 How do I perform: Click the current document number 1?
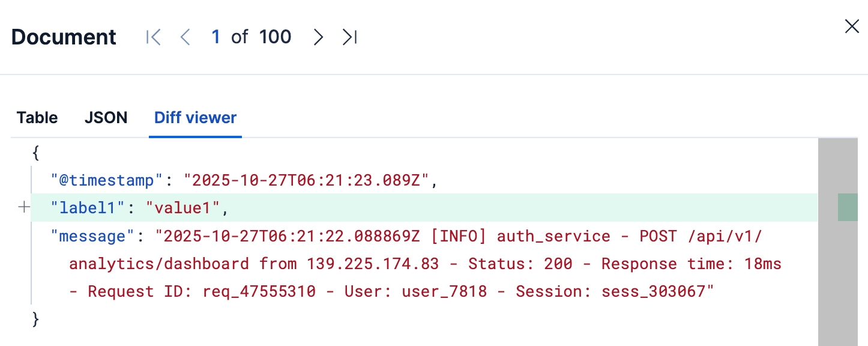[x=215, y=37]
